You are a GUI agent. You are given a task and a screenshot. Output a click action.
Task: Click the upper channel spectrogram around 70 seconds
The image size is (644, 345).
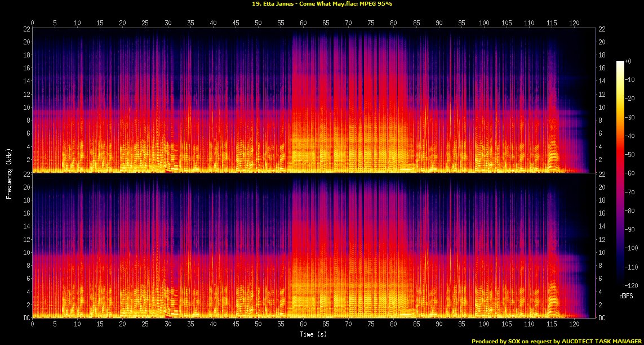[x=348, y=101]
